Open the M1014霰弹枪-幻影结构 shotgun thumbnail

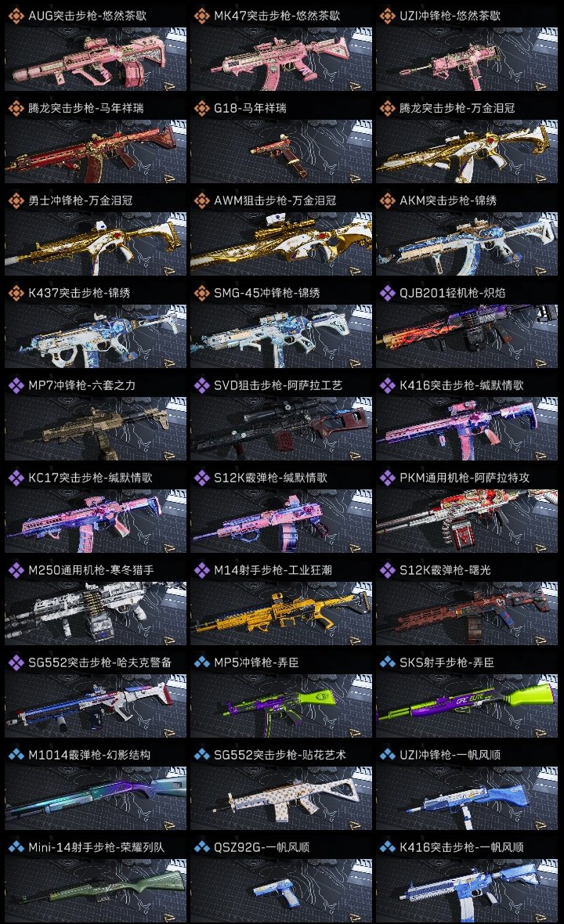(x=96, y=799)
